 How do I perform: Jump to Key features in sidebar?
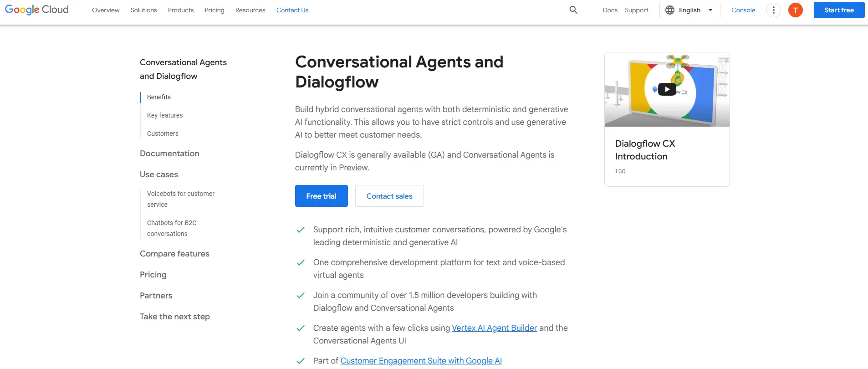(165, 115)
